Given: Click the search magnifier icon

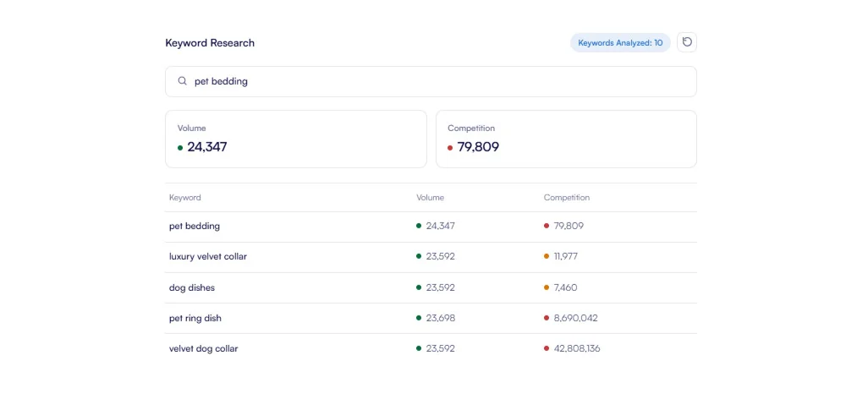Looking at the screenshot, I should [x=182, y=81].
